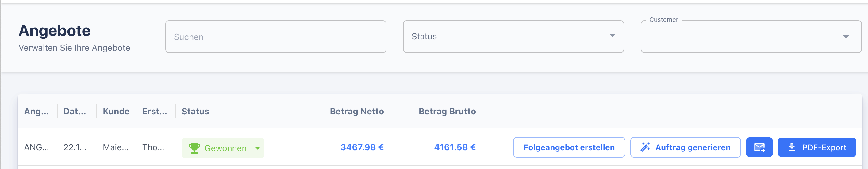Sort by Status column header

pyautogui.click(x=195, y=111)
